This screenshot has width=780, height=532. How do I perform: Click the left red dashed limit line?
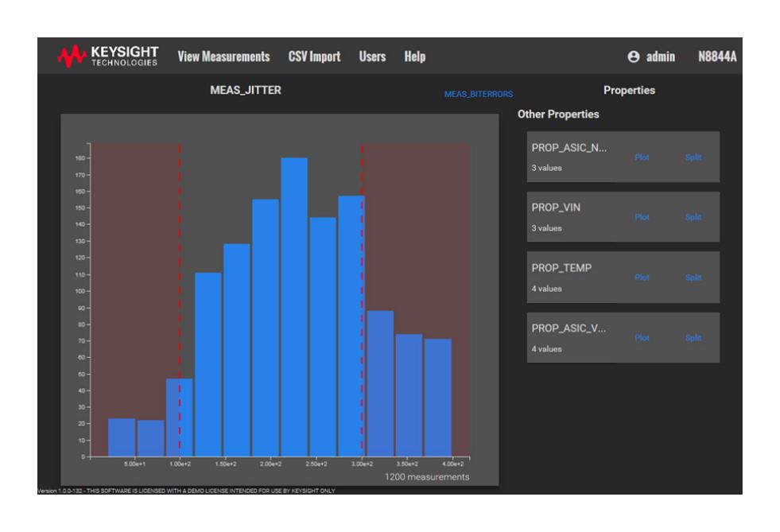point(180,300)
